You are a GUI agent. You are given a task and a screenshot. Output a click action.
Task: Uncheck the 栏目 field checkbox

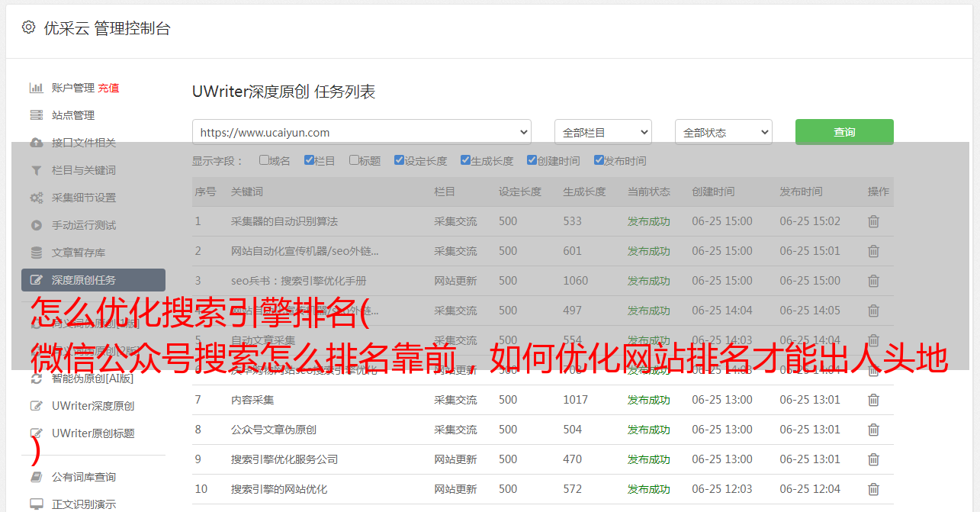[309, 160]
